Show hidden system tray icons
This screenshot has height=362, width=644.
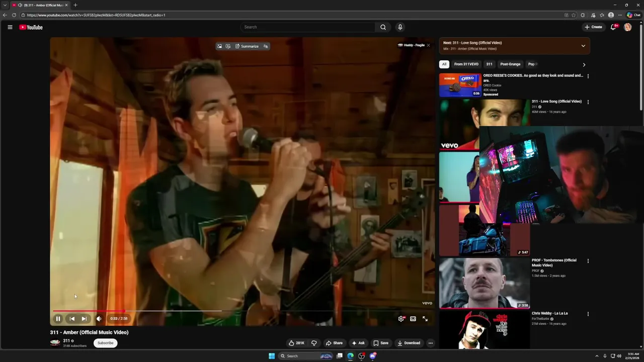click(x=597, y=356)
